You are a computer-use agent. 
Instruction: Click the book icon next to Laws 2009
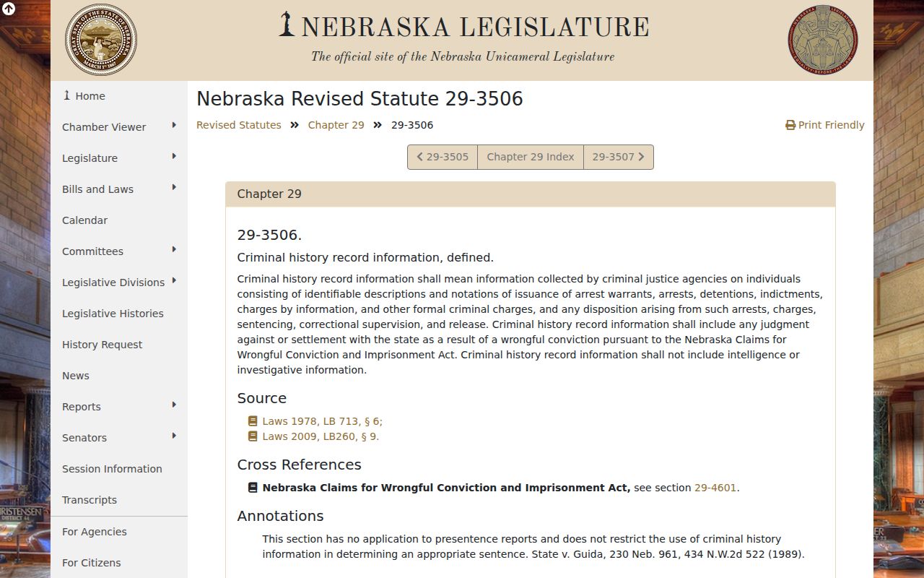pyautogui.click(x=253, y=436)
